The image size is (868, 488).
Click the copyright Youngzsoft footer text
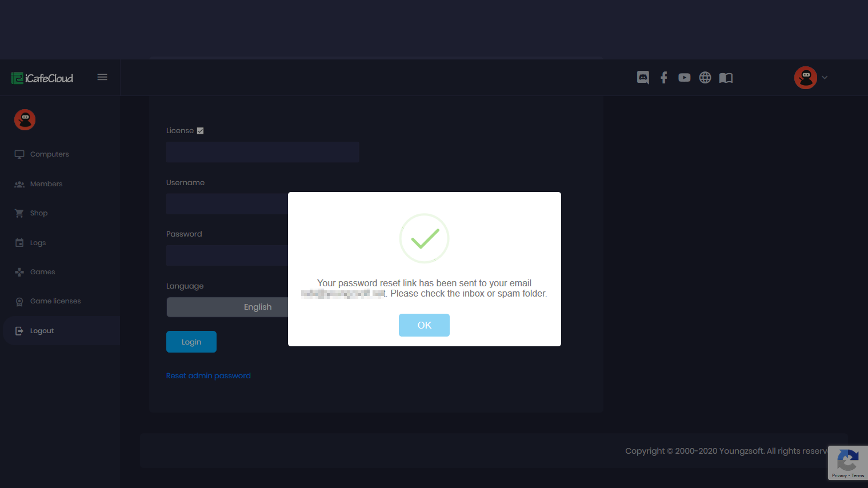(726, 451)
